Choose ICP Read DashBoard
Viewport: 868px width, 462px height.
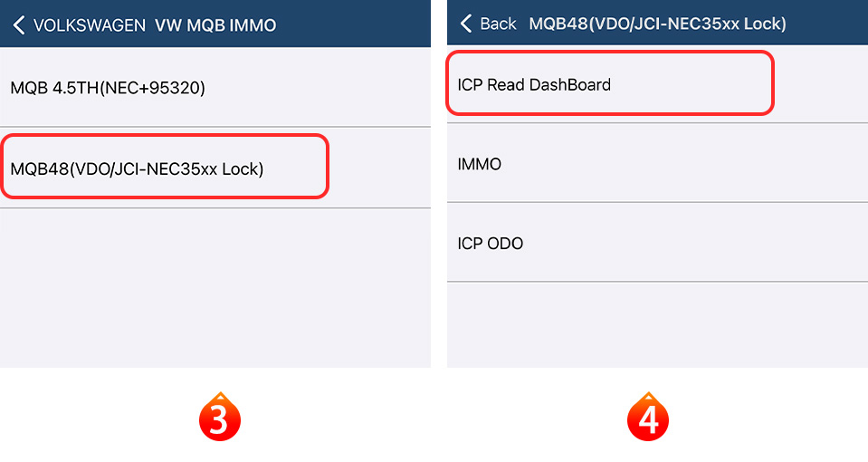(x=534, y=85)
